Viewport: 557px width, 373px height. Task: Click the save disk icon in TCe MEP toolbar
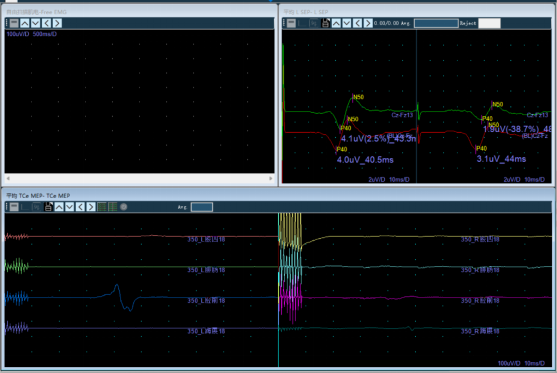[x=48, y=207]
